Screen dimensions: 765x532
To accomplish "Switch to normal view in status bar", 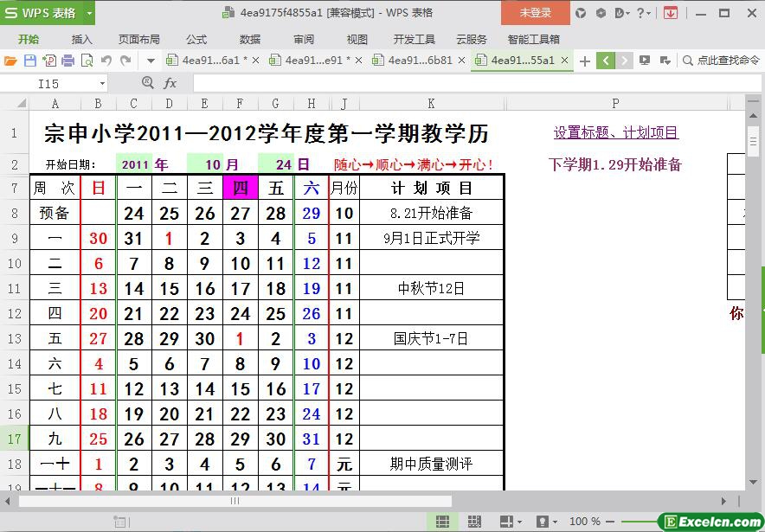I will coord(442,522).
